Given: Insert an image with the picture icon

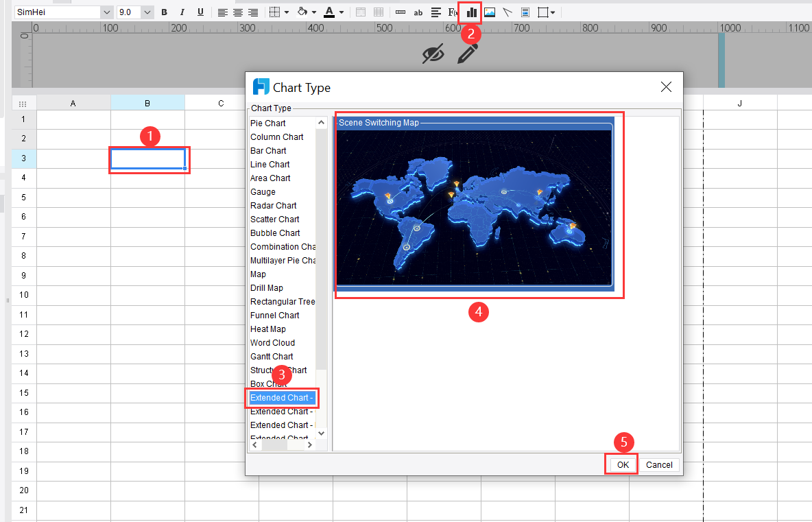Looking at the screenshot, I should (489, 12).
